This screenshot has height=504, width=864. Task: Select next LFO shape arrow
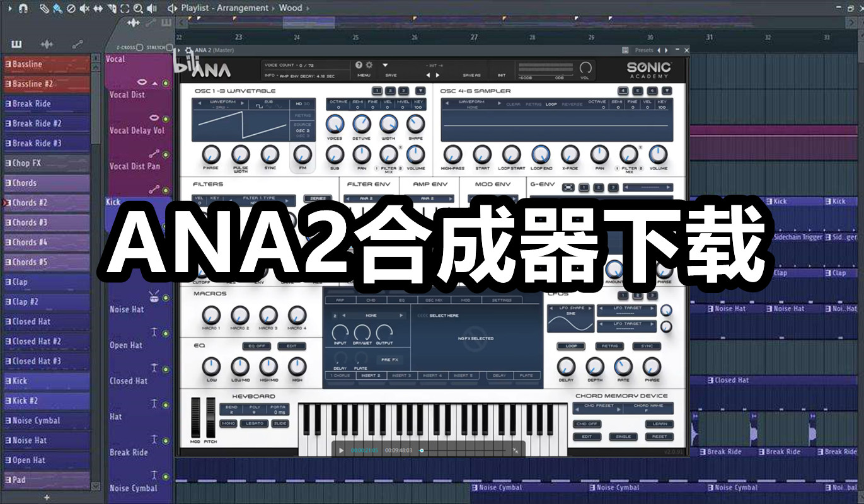pos(591,308)
